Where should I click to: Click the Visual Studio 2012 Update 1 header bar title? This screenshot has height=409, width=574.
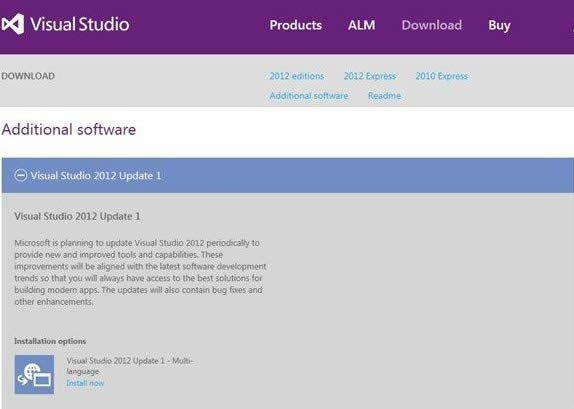[96, 176]
